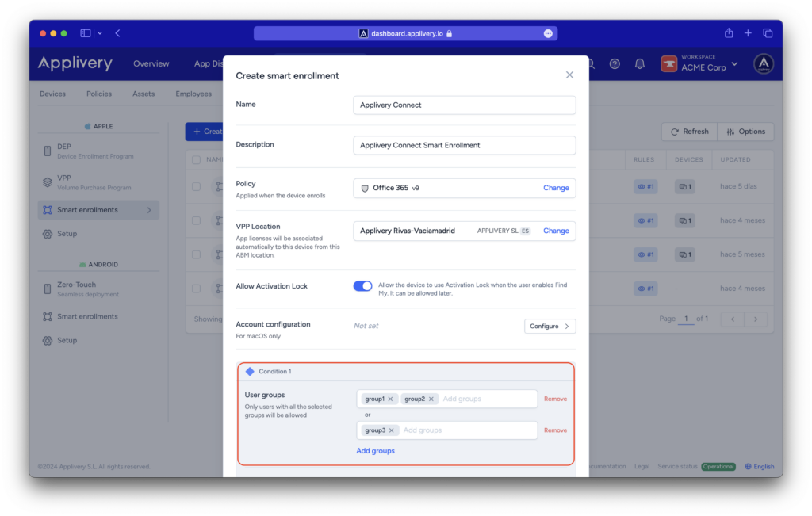Go to the previous page arrow
This screenshot has height=516, width=812.
(x=733, y=319)
